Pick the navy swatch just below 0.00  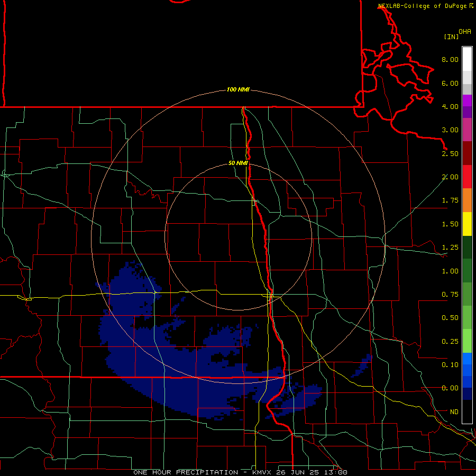coord(467,394)
